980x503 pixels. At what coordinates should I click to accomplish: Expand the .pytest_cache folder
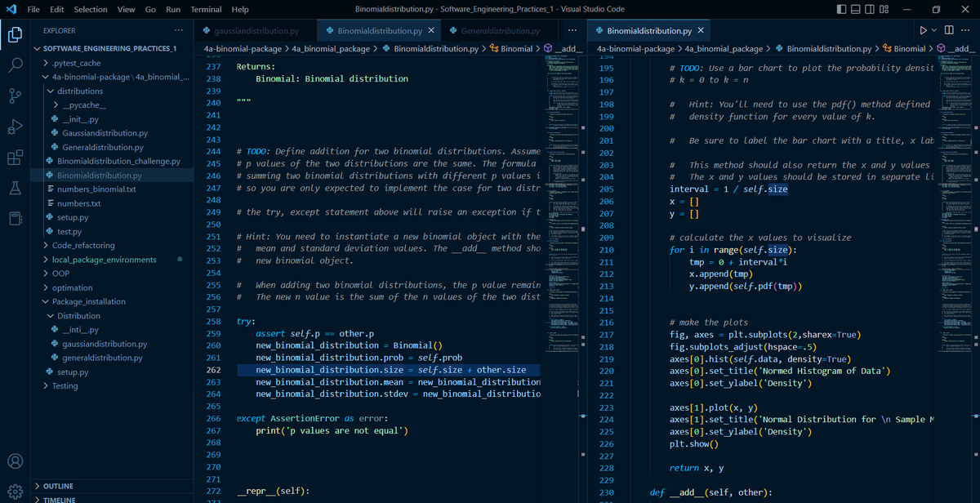click(x=113, y=63)
